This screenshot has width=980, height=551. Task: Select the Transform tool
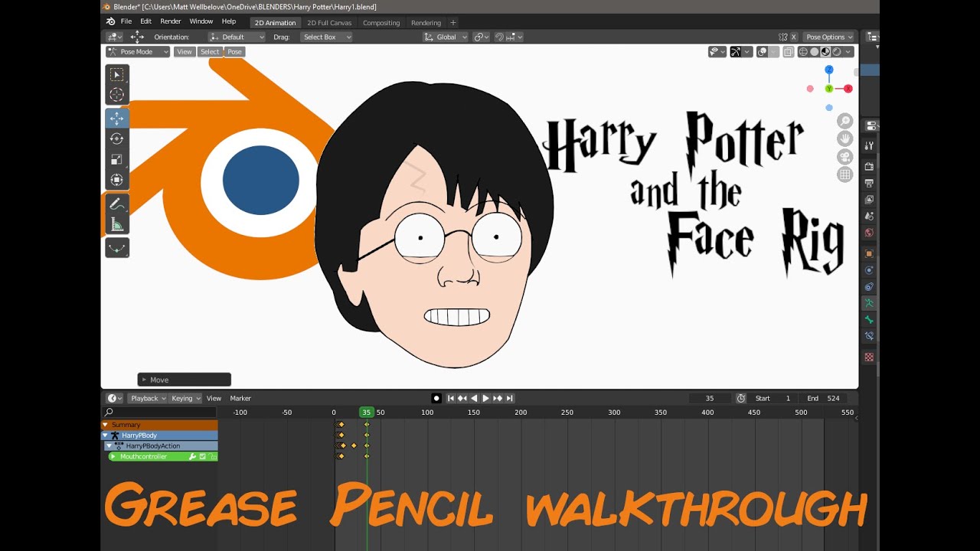117,180
